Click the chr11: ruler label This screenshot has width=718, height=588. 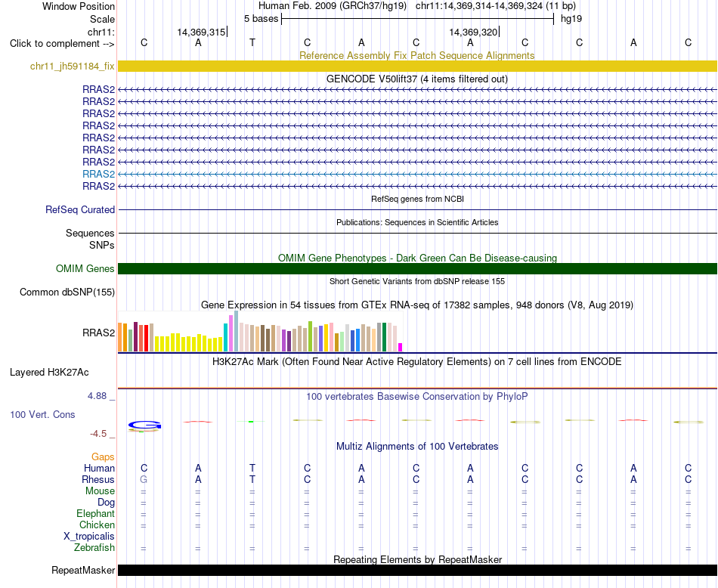tap(101, 32)
